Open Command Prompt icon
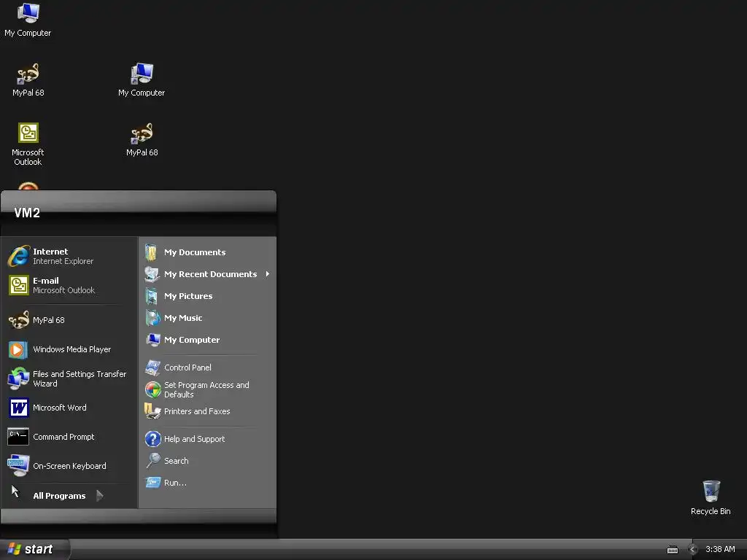 click(18, 437)
